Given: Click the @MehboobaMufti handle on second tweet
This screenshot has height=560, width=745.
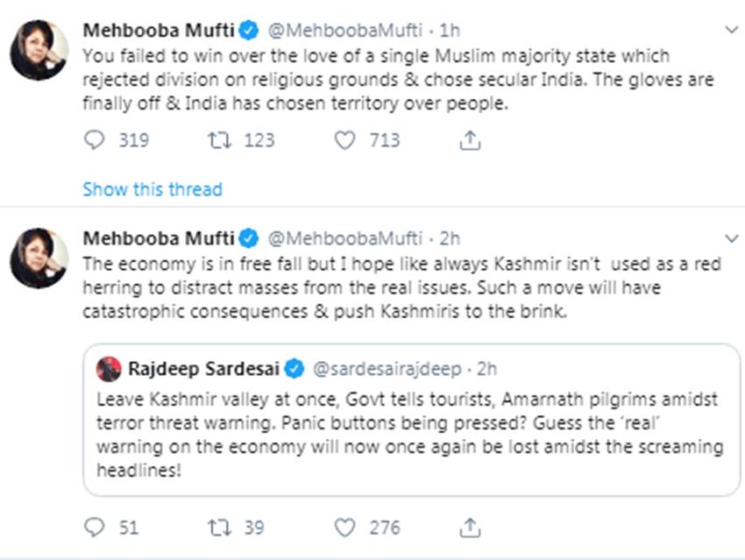Looking at the screenshot, I should (343, 238).
